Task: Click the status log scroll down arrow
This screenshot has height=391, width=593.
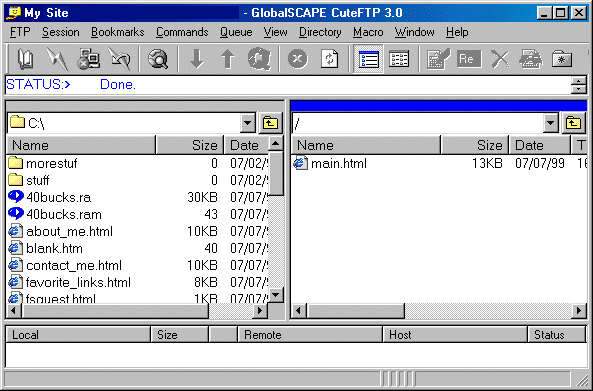Action: pos(579,89)
